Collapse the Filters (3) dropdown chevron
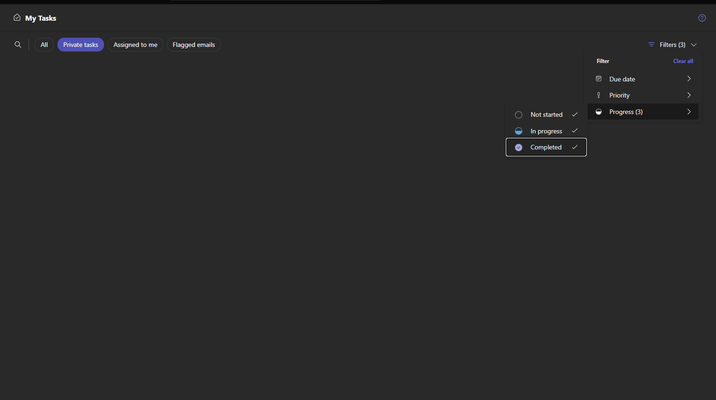This screenshot has width=716, height=400. pos(694,45)
